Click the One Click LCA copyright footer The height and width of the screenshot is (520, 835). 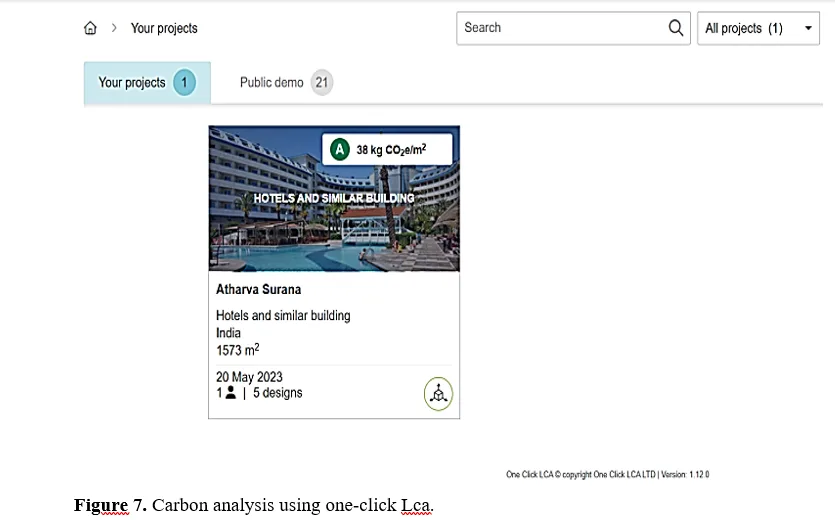[x=608, y=474]
